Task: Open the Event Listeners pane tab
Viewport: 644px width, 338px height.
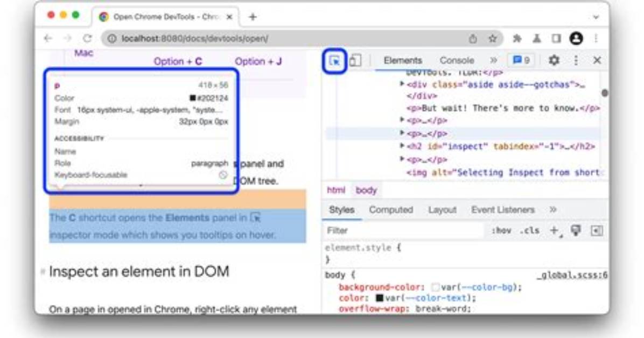Action: (x=503, y=210)
